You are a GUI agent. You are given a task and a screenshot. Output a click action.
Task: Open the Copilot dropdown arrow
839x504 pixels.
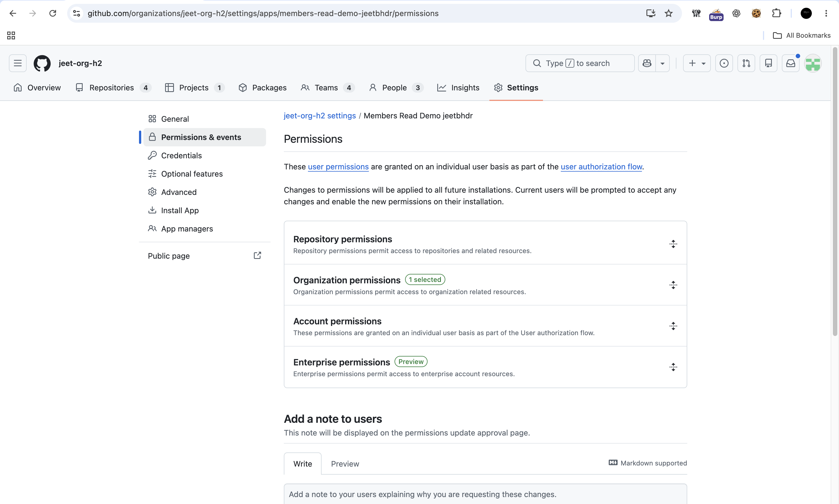click(x=663, y=63)
